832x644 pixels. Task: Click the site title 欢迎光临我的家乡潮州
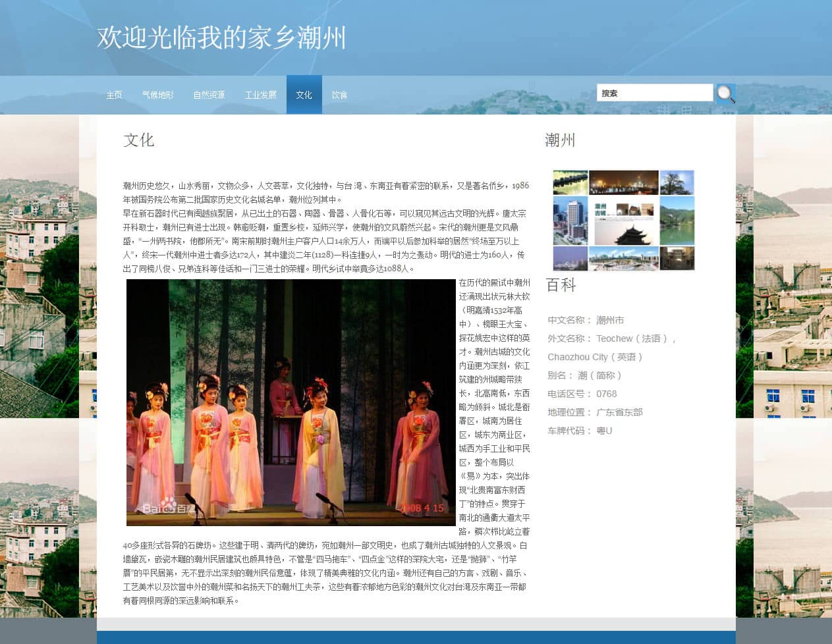click(x=221, y=38)
